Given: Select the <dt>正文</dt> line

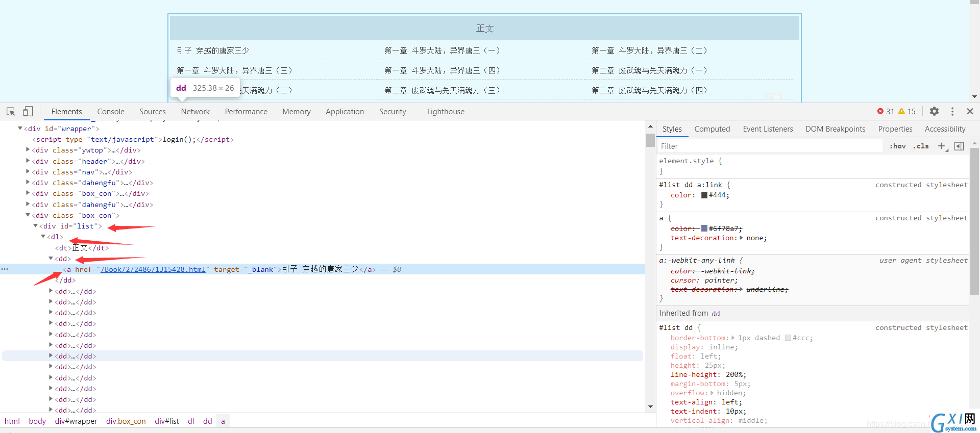Looking at the screenshot, I should [82, 248].
